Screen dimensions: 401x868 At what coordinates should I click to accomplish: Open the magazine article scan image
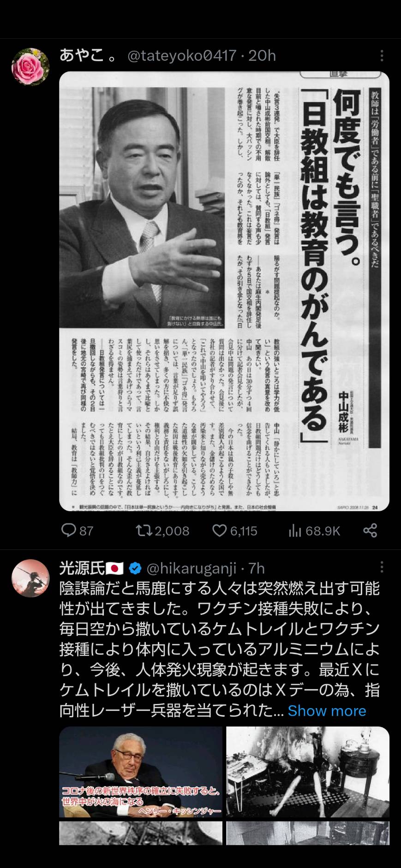(224, 291)
